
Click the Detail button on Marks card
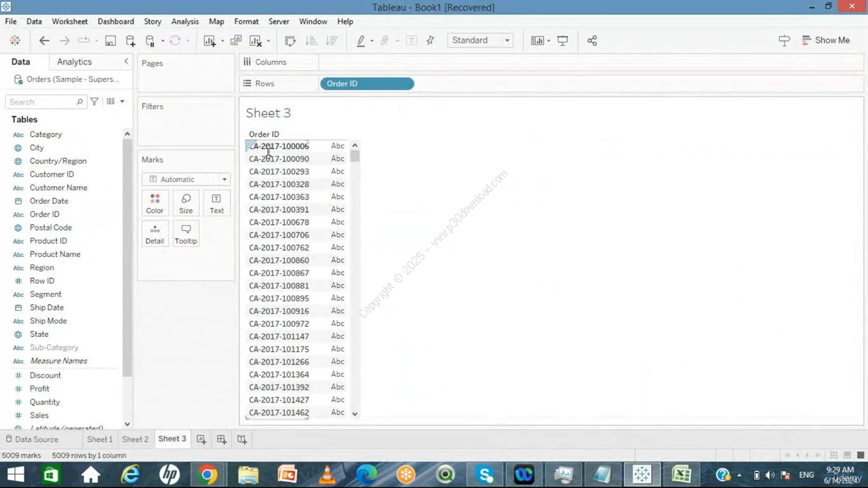(x=155, y=234)
